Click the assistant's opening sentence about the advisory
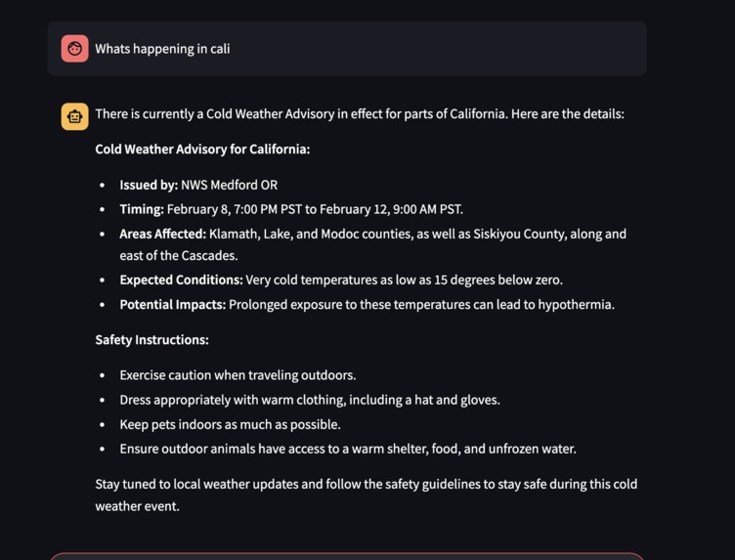735x560 pixels. [x=360, y=114]
